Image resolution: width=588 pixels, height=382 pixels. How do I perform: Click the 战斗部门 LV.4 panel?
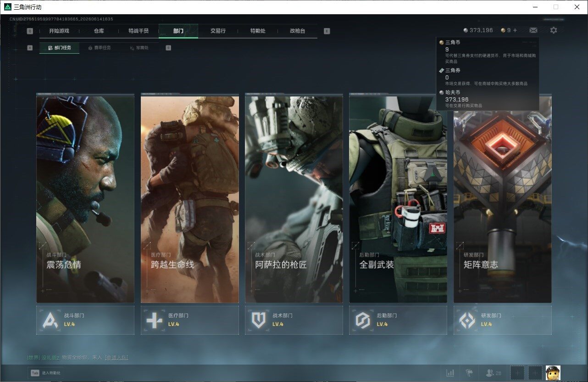(x=85, y=320)
